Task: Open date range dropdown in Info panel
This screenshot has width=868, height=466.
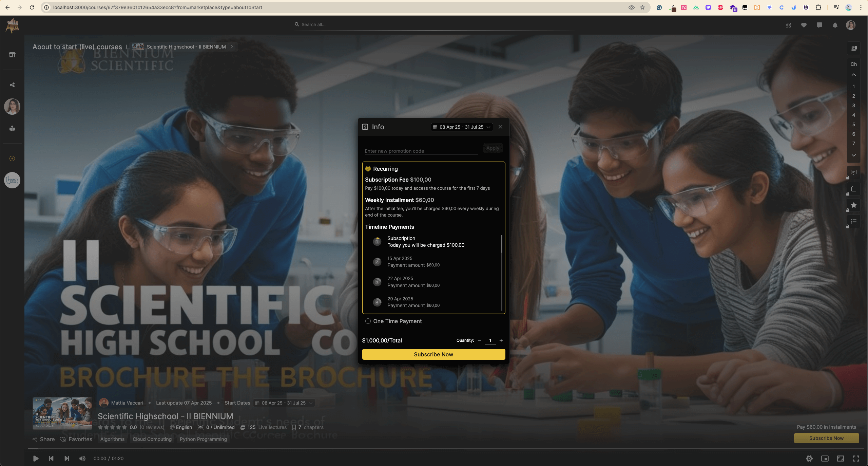Action: pos(462,127)
